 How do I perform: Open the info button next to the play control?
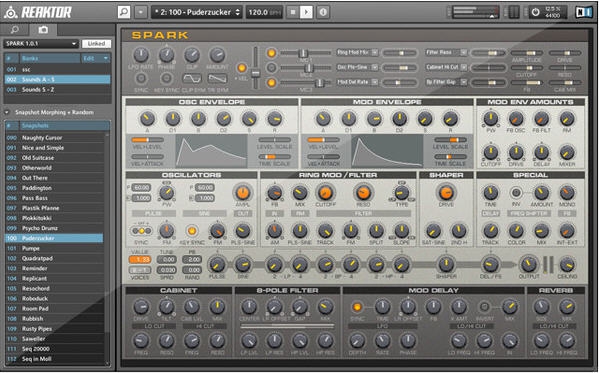click(x=323, y=12)
